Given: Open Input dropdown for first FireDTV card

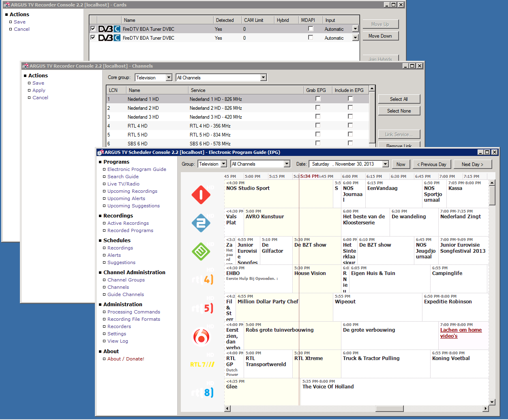Looking at the screenshot, I should (356, 29).
